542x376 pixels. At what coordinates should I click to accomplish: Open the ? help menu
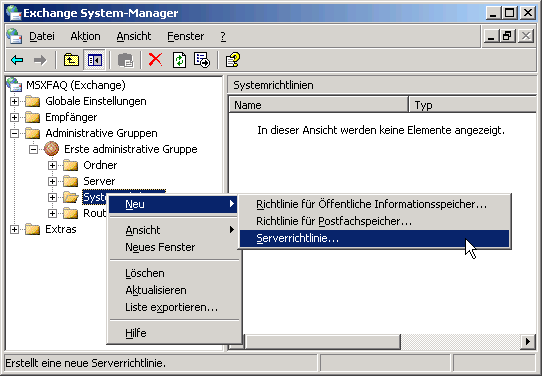223,36
